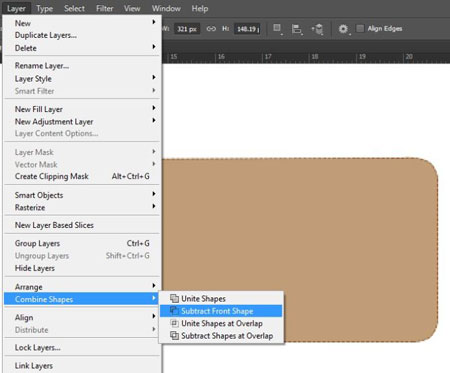Open the path operations icon
450x373 pixels.
click(277, 29)
